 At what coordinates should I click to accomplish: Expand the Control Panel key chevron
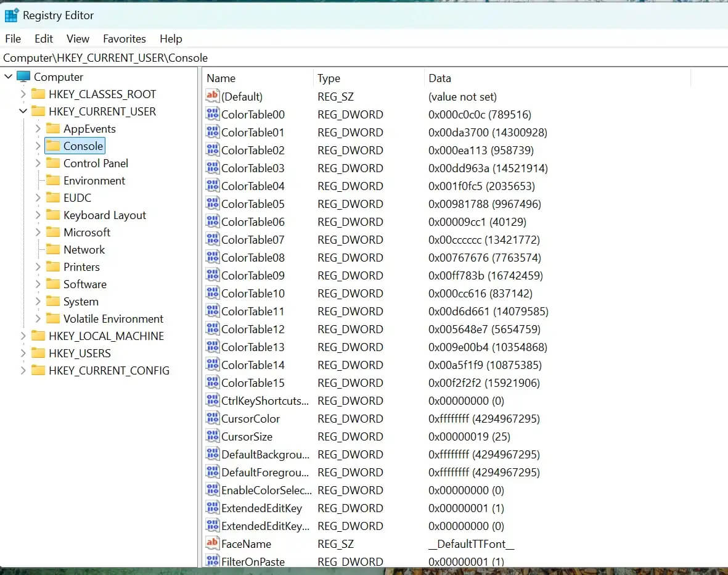pos(38,163)
